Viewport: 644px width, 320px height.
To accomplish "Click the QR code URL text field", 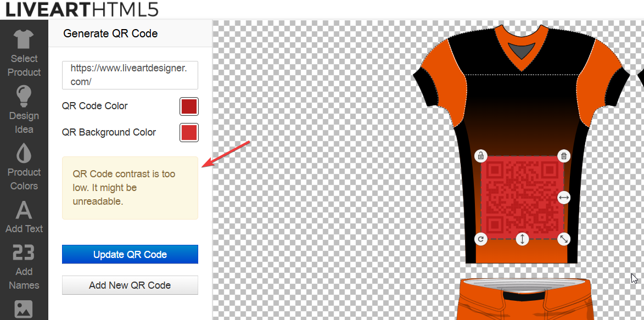I will click(x=130, y=75).
